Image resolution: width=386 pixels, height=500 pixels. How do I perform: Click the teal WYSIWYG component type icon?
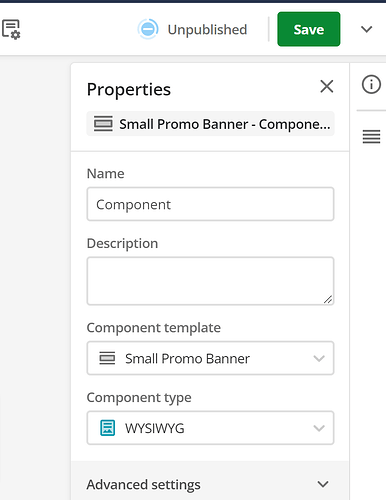click(x=108, y=428)
